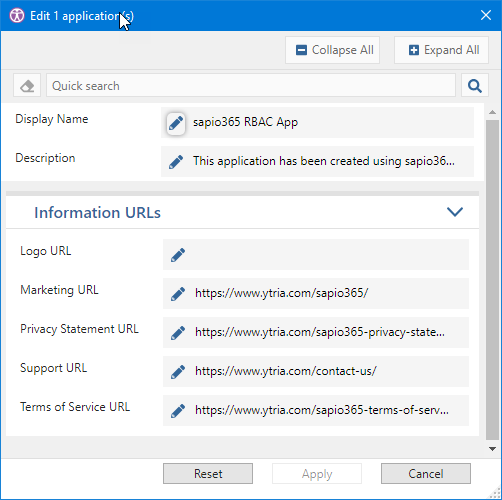Click the Logo URL pencil icon
The image size is (502, 500).
pos(178,255)
